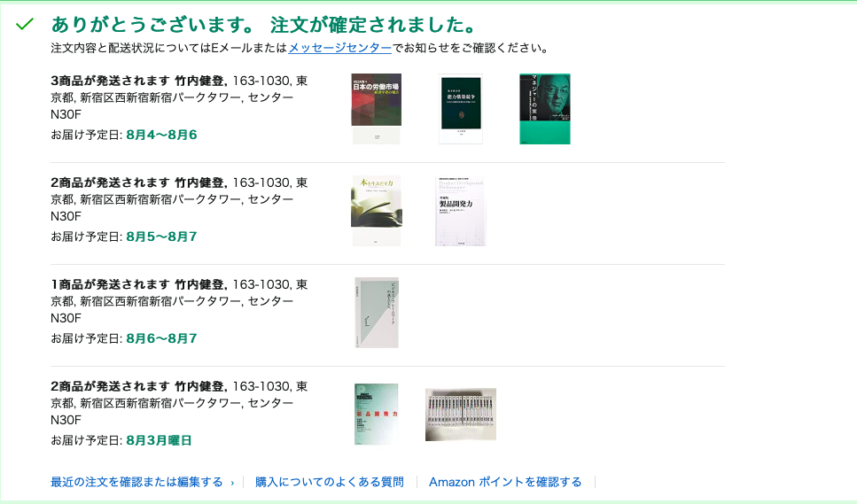Screen dimensions: 857x504
Task: Click the chevron arrow after 最近の注文を確認または編集する
Action: coord(232,483)
